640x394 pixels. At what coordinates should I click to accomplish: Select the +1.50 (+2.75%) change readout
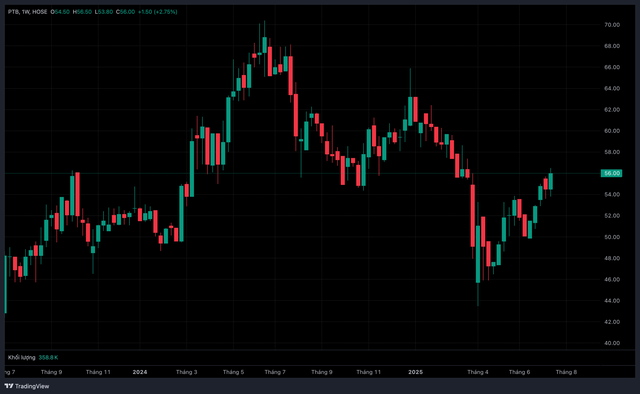(158, 12)
